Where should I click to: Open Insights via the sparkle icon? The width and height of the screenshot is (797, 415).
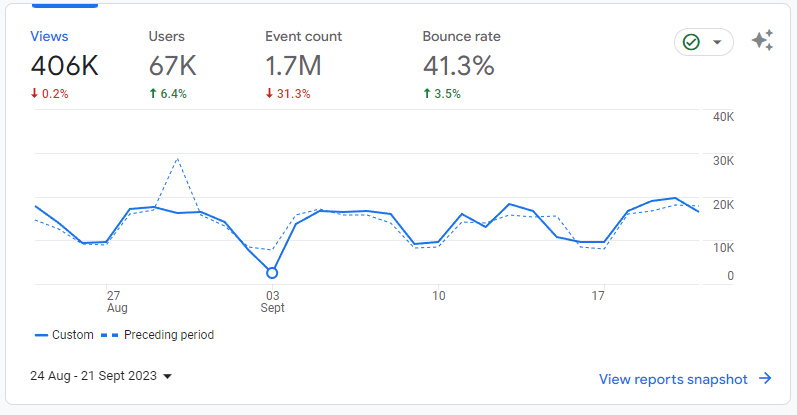[762, 41]
